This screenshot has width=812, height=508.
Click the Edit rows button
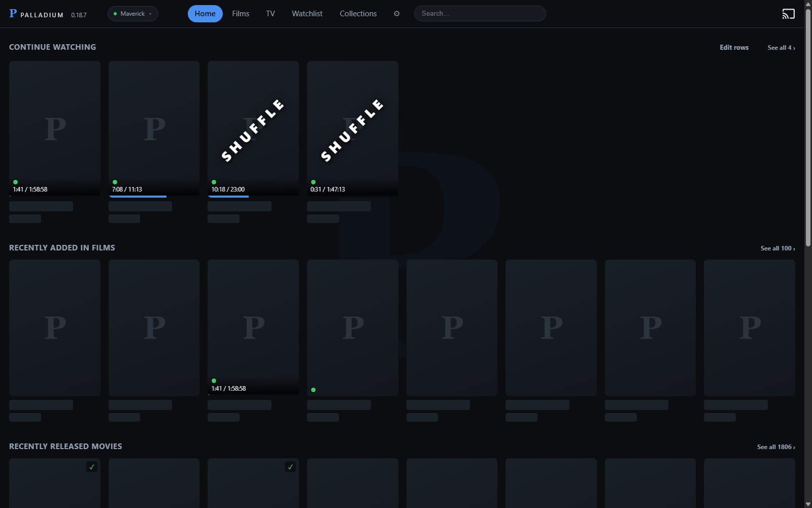pos(734,47)
